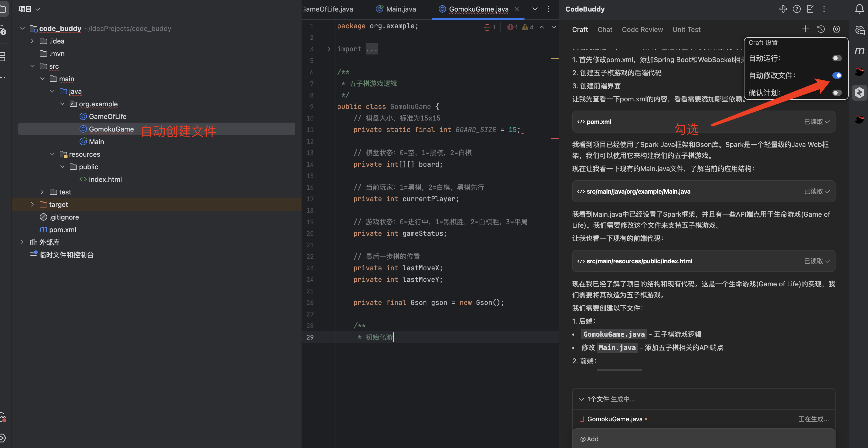This screenshot has width=868, height=448.
Task: Click the error count indicator in editor
Action: tap(512, 27)
